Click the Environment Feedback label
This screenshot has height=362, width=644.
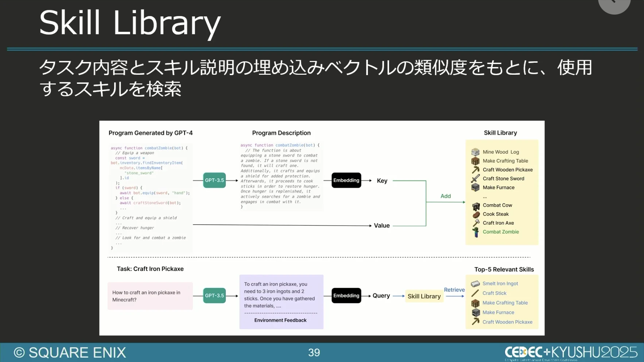point(280,320)
